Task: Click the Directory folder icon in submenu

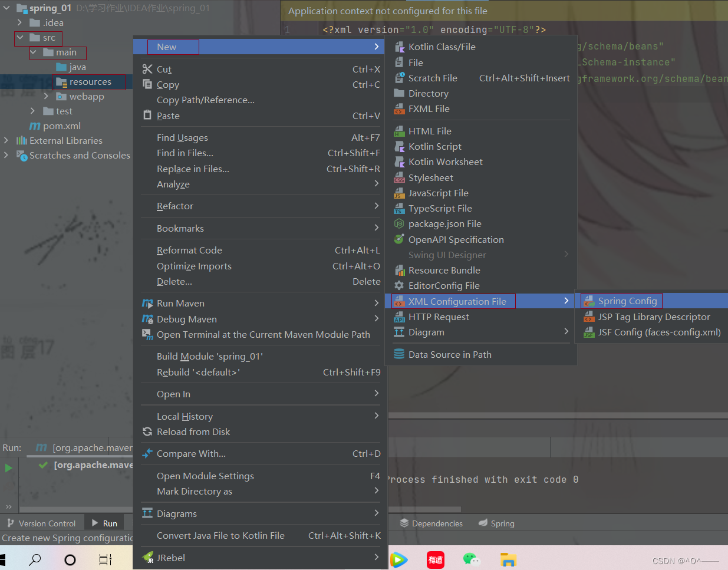Action: click(399, 93)
